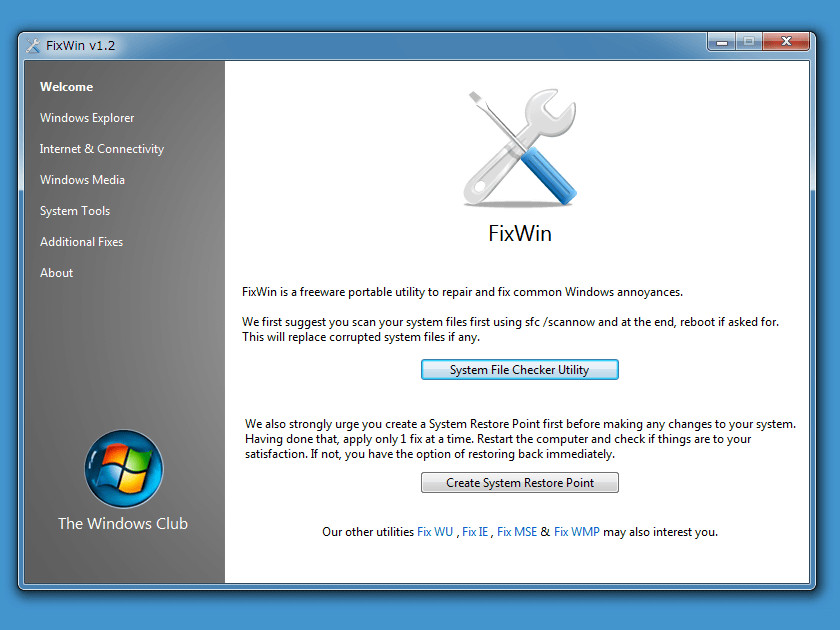Image resolution: width=840 pixels, height=630 pixels.
Task: Open Internet & Connectivity fixes
Action: 102,149
